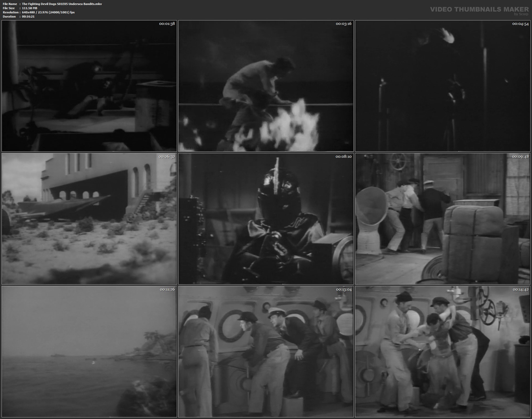Click the File Size value 111.58 MB

point(30,8)
